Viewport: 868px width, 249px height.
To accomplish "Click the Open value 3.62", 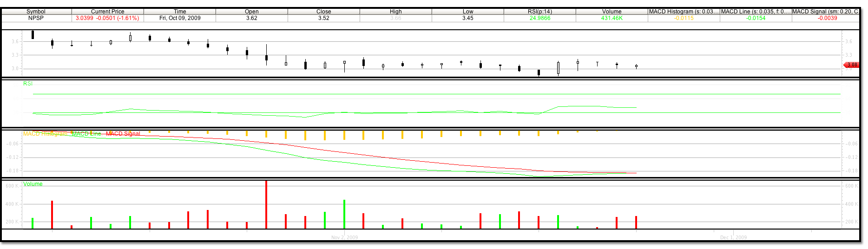I will 252,18.
